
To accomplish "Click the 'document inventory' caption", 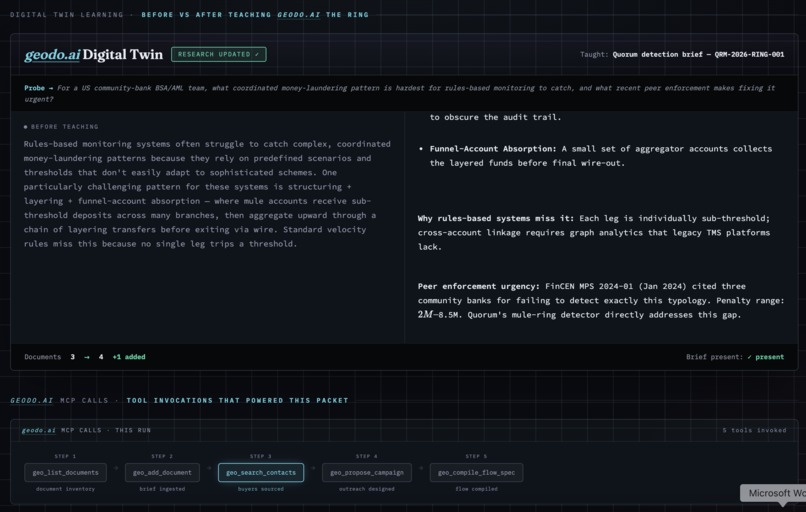I will [x=65, y=489].
